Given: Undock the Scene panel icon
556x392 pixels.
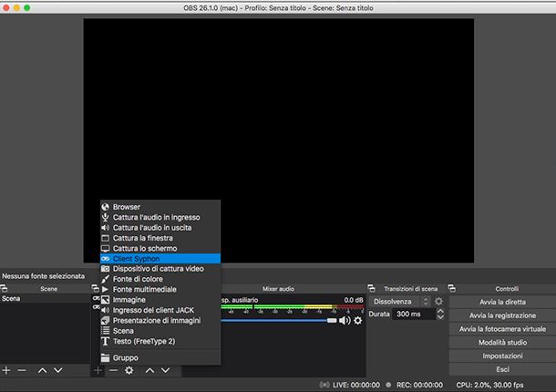Looking at the screenshot, I should 4,288.
